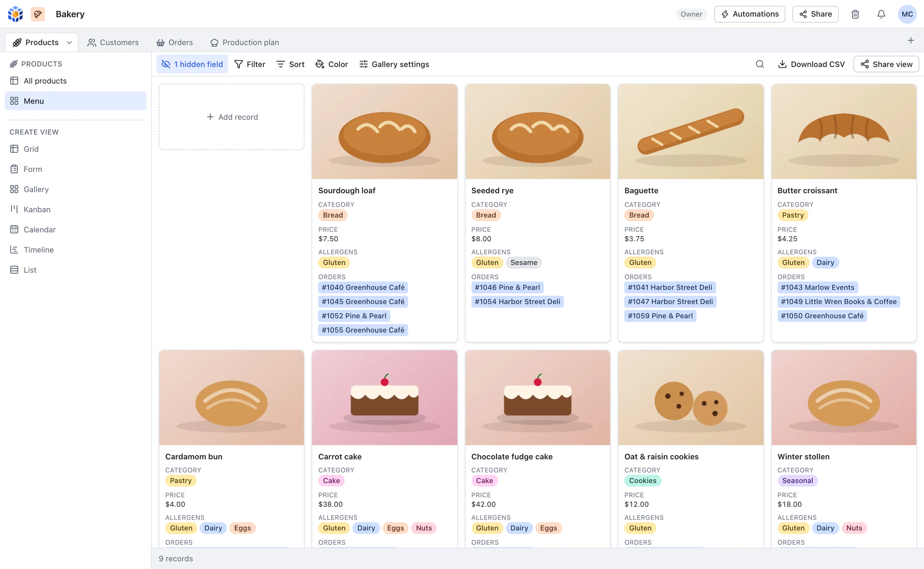Open the MC user avatar
Image resolution: width=924 pixels, height=569 pixels.
click(x=907, y=14)
